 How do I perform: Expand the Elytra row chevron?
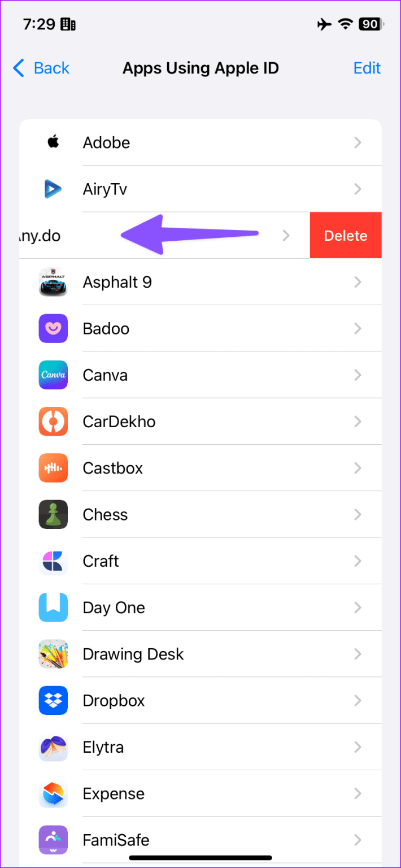pos(358,747)
